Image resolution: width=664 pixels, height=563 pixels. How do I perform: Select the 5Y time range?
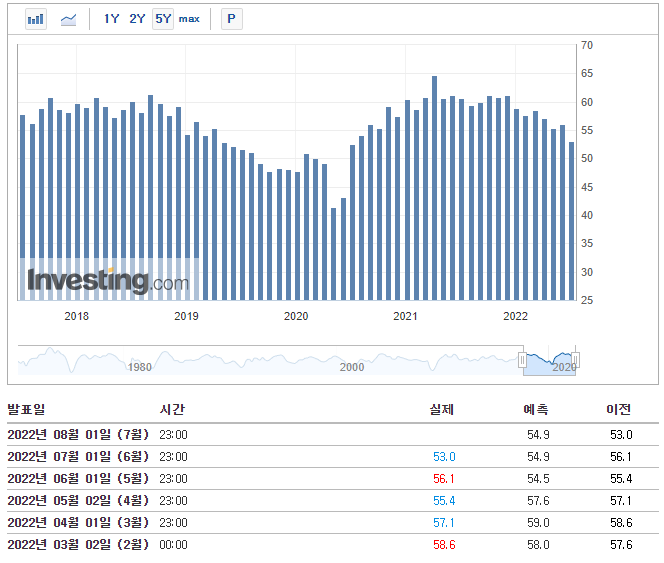tap(163, 19)
